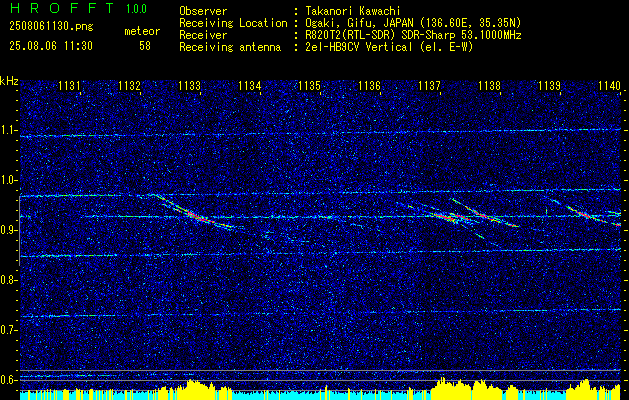Click the 1133 time marker

pos(190,85)
